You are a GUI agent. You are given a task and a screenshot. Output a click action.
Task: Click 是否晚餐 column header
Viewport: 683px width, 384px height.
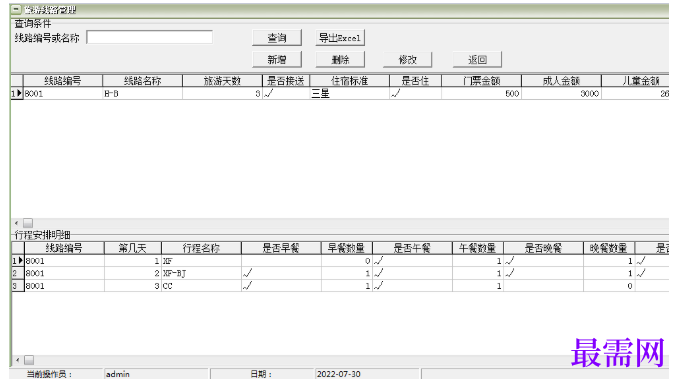[543, 248]
